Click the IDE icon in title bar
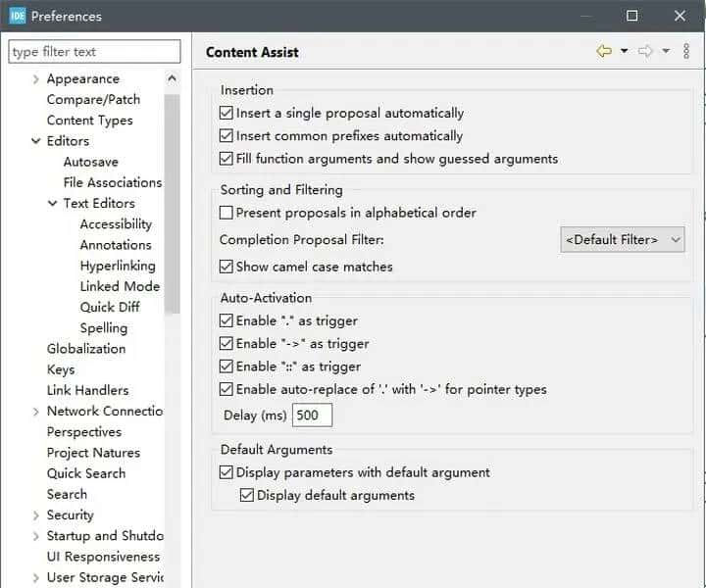The width and height of the screenshot is (706, 588). click(17, 16)
